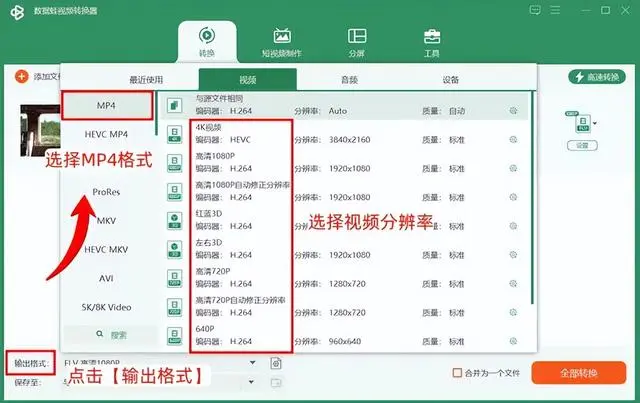Click gear icon for 4K视频 preset
The height and width of the screenshot is (403, 640).
click(x=513, y=140)
